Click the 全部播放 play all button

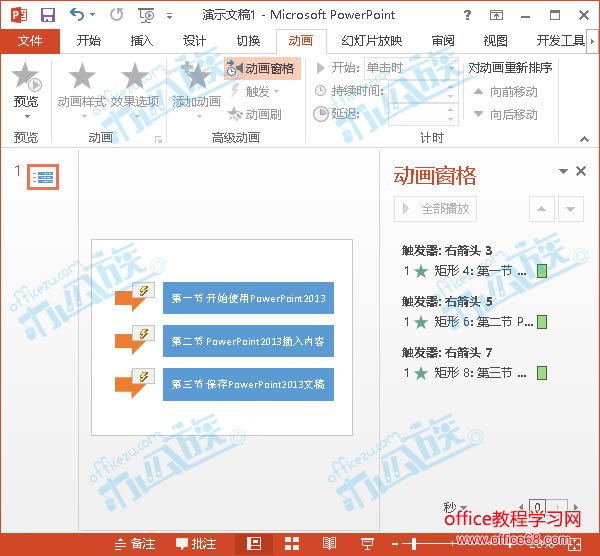click(435, 209)
